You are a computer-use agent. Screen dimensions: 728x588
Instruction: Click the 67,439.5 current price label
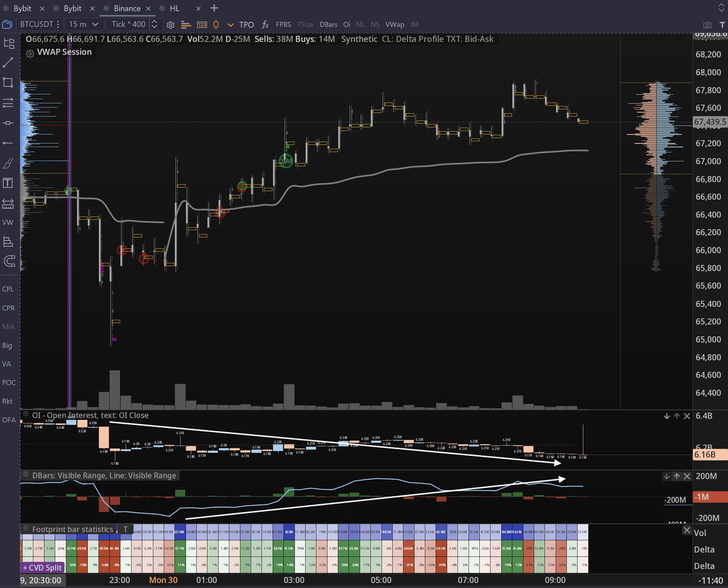pyautogui.click(x=710, y=122)
